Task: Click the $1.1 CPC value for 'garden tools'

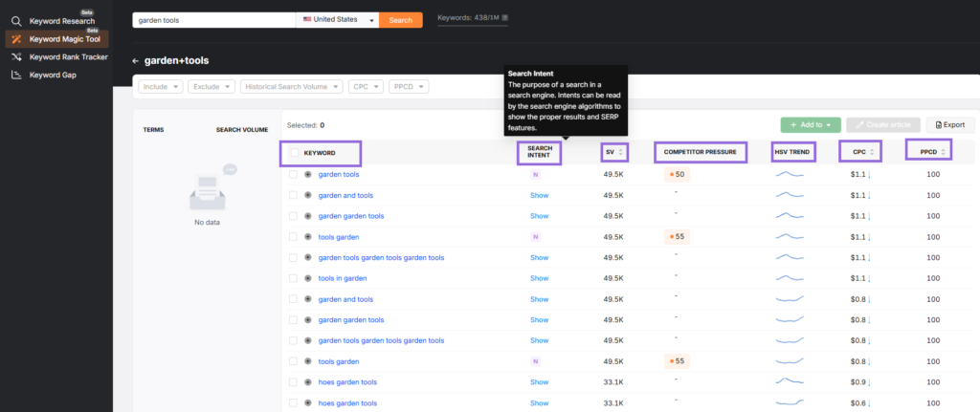Action: coord(858,175)
